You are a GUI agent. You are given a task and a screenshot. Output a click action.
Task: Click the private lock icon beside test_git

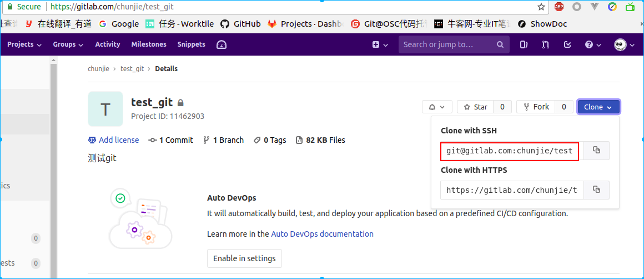tap(180, 102)
